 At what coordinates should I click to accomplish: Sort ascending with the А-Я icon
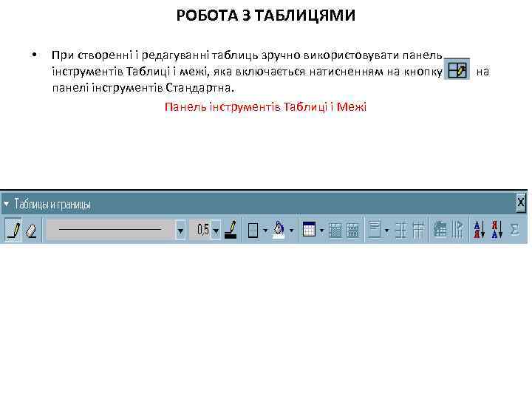479,230
